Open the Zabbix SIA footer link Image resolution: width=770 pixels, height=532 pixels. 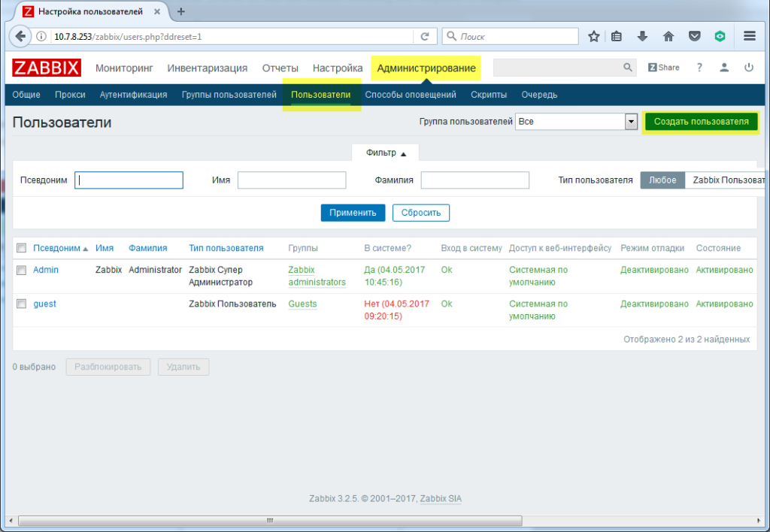click(x=441, y=499)
